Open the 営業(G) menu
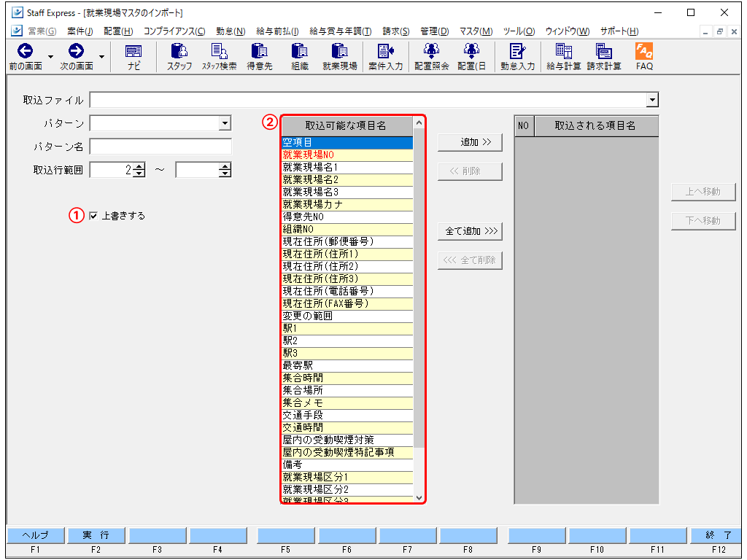 42,31
